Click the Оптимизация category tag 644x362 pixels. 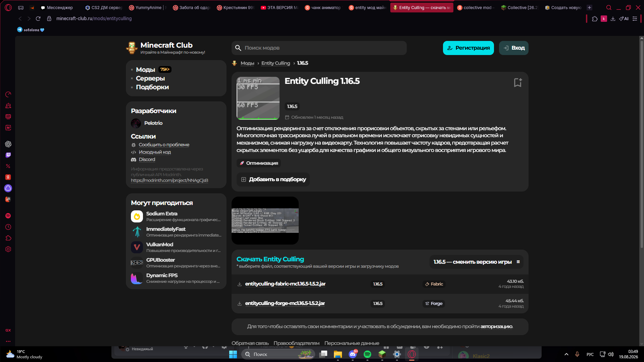[259, 163]
